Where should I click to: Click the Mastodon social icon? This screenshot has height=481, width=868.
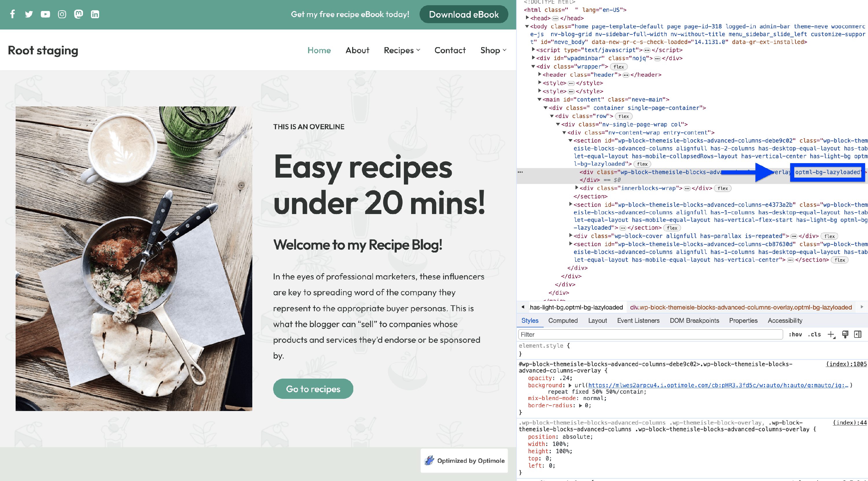78,14
